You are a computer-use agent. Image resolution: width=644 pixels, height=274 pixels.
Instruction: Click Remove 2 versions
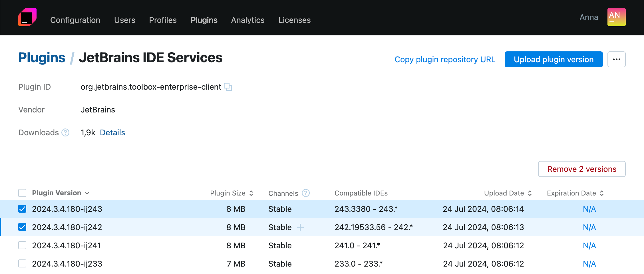(581, 169)
